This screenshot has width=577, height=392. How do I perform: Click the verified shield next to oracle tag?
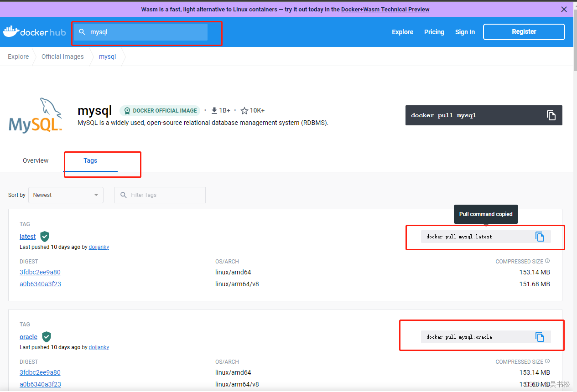click(47, 337)
